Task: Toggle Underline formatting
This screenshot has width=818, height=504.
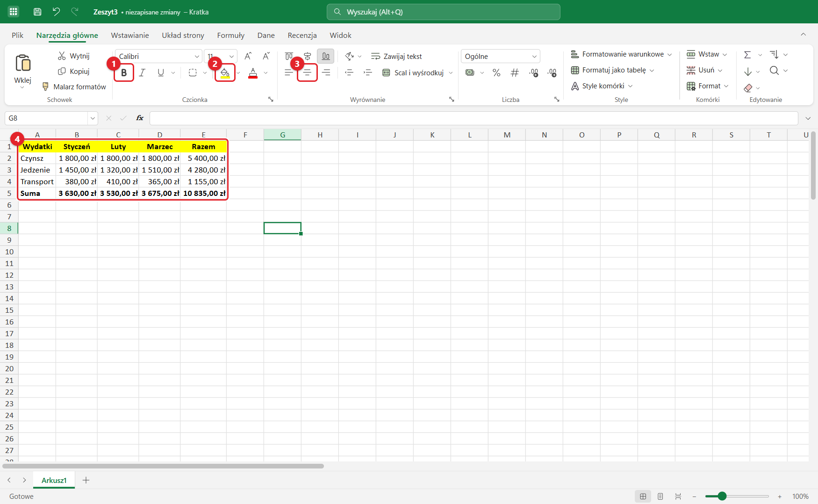Action: click(161, 72)
